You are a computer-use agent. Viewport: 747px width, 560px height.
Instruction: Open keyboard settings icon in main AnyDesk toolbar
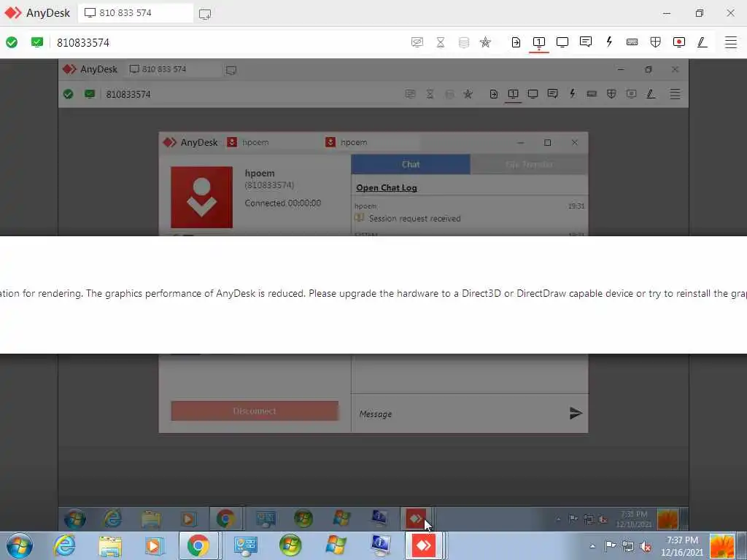[x=632, y=42]
